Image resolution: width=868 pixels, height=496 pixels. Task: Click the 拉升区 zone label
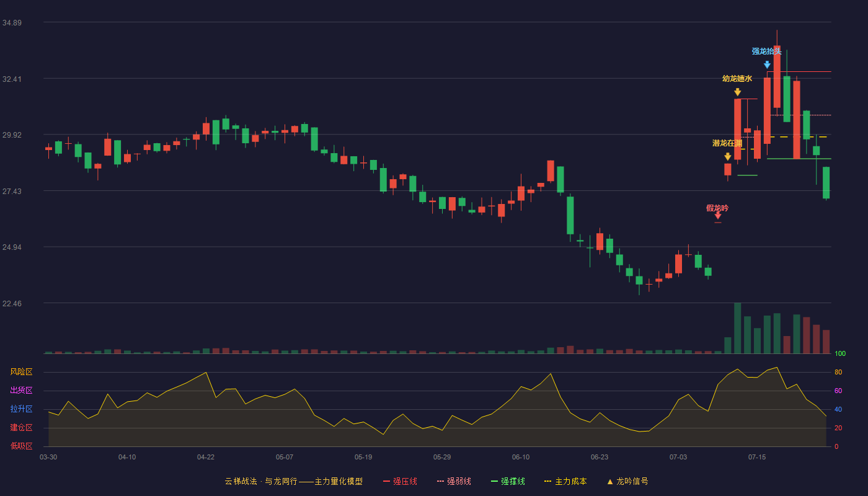[21, 409]
